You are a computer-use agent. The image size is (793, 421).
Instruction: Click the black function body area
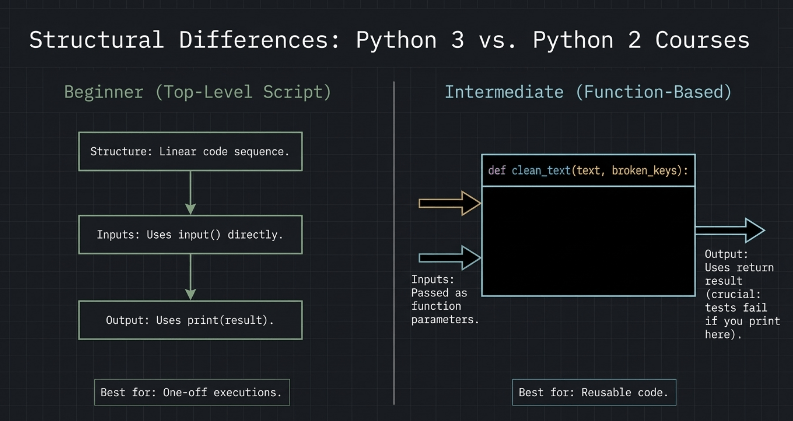pos(588,241)
